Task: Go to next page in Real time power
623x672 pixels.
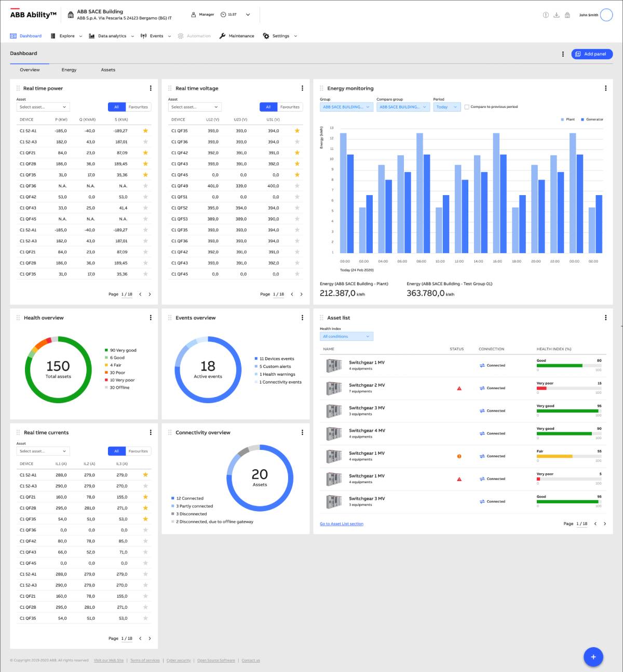Action: click(x=150, y=294)
